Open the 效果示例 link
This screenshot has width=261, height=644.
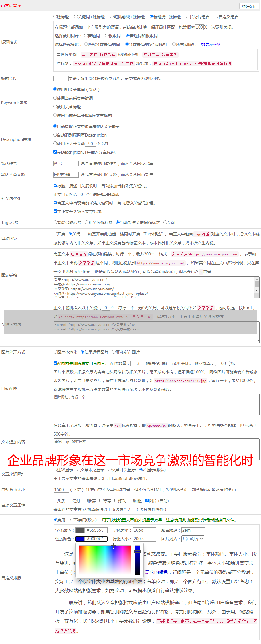[210, 44]
